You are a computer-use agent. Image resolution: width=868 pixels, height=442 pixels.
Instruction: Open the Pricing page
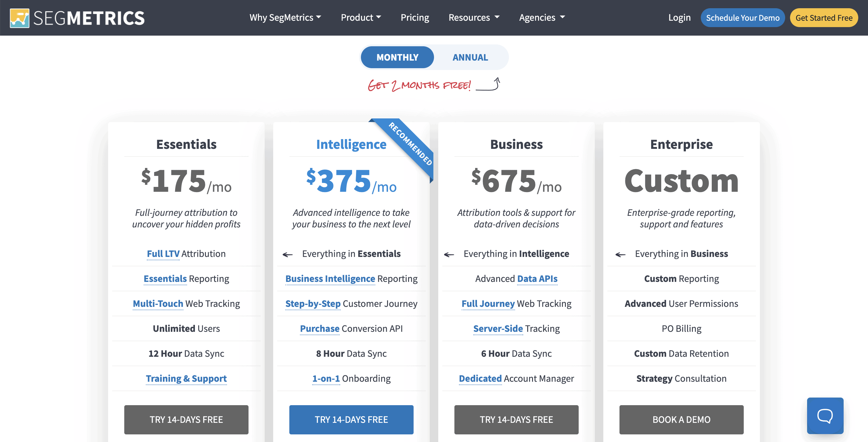click(x=415, y=17)
